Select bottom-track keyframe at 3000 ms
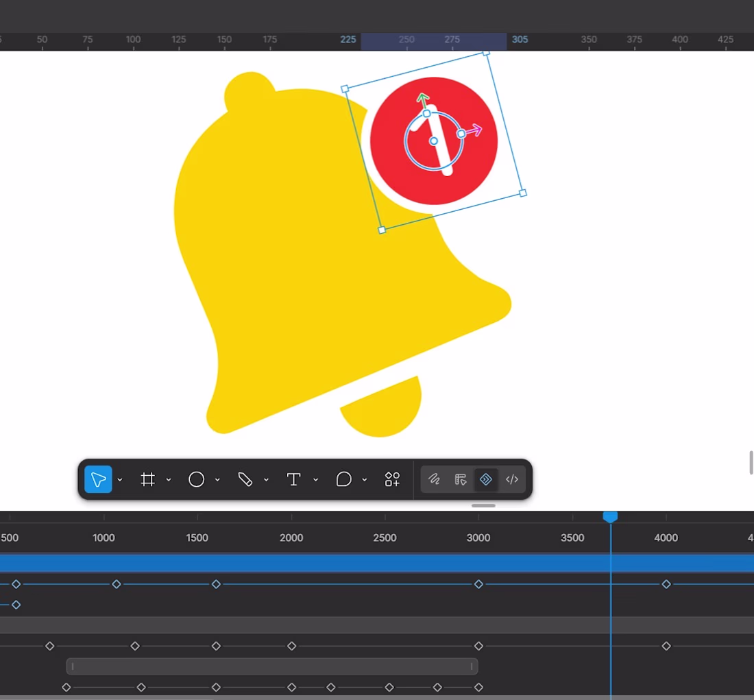754x700 pixels. point(478,688)
